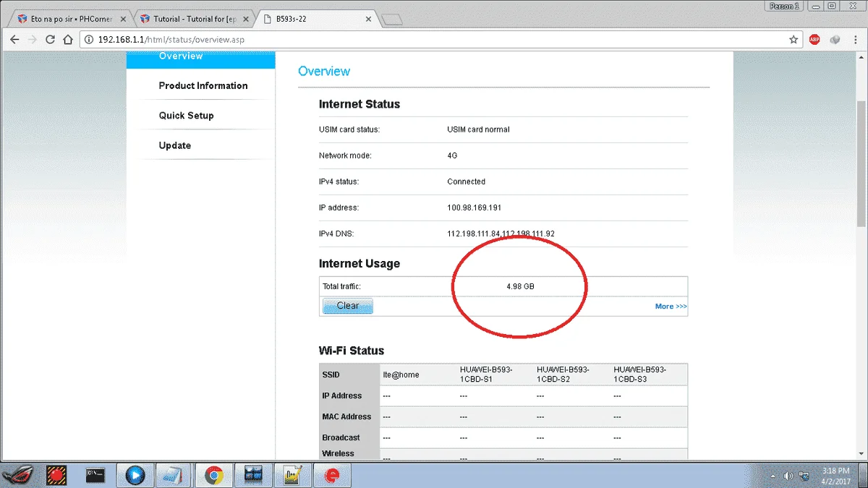Click the 'USIM card status:' label
The height and width of the screenshot is (488, 868).
coord(349,129)
